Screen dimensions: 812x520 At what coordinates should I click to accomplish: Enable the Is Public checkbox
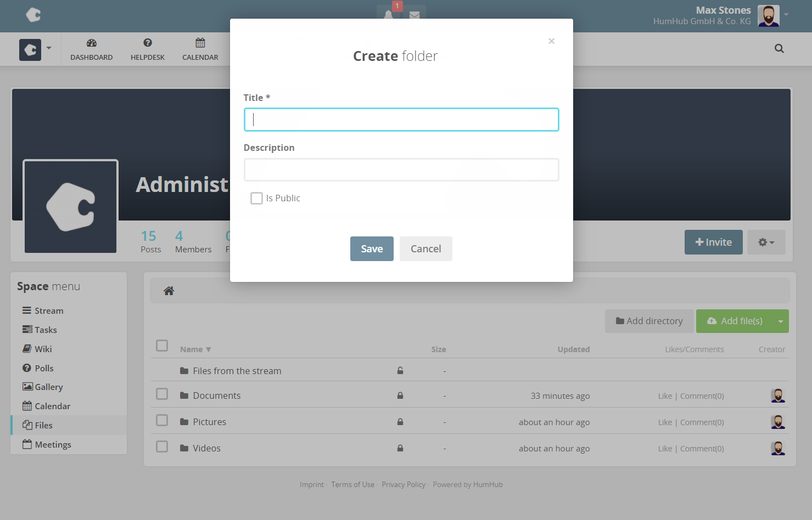pos(256,198)
